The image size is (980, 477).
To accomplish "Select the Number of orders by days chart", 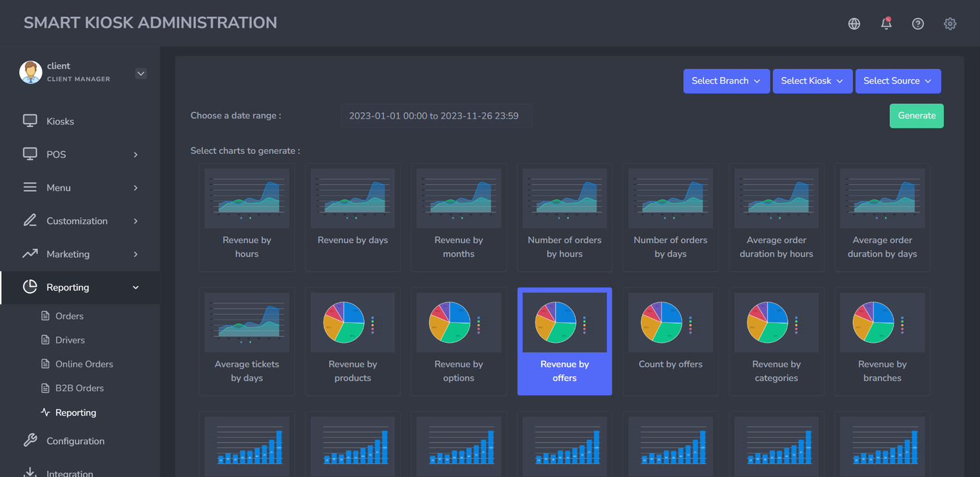I will click(671, 217).
